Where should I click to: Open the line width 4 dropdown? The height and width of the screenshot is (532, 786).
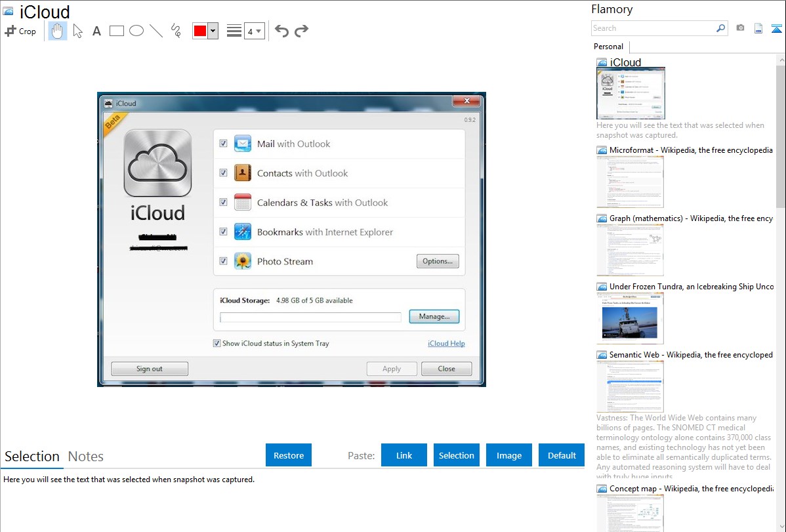point(255,31)
